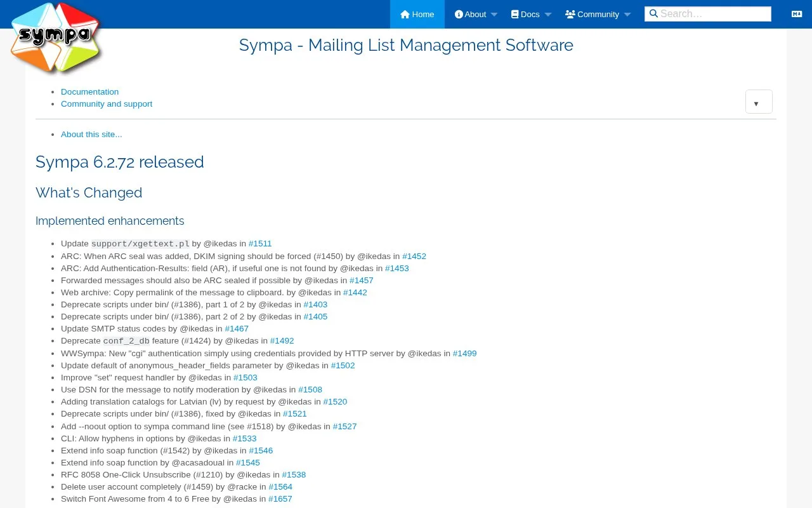The image size is (812, 508).
Task: Toggle the collapsible triangle button below search
Action: pos(759,102)
